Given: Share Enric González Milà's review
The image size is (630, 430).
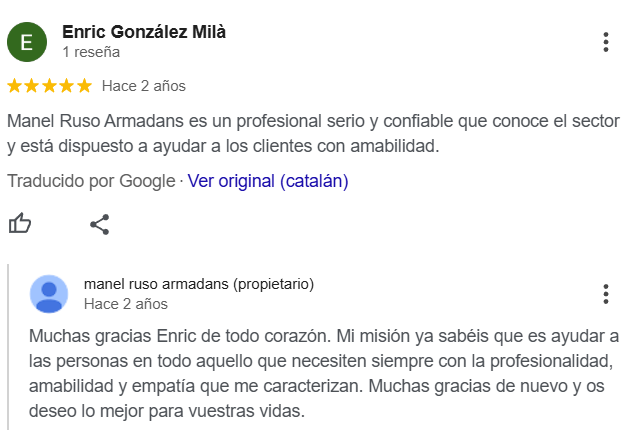Looking at the screenshot, I should 99,224.
